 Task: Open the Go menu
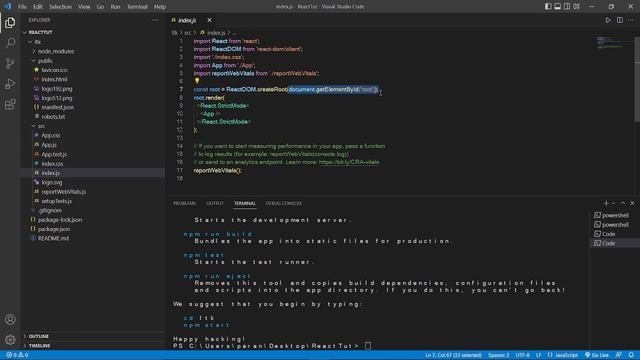click(100, 7)
